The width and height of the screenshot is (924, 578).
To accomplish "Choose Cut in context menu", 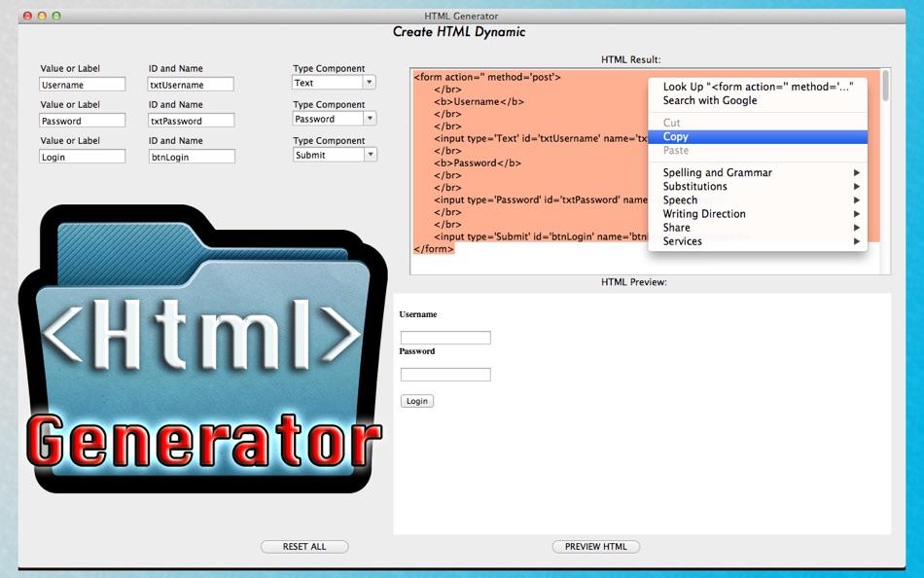I will pyautogui.click(x=758, y=123).
